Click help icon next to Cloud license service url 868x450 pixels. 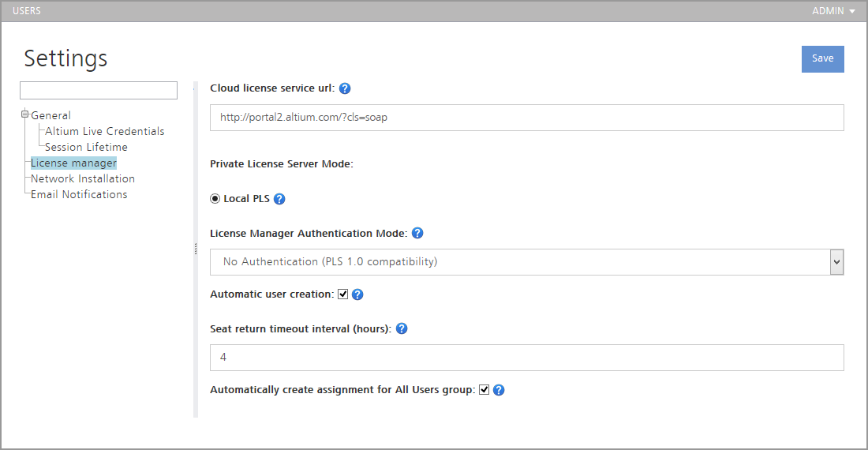tap(345, 88)
